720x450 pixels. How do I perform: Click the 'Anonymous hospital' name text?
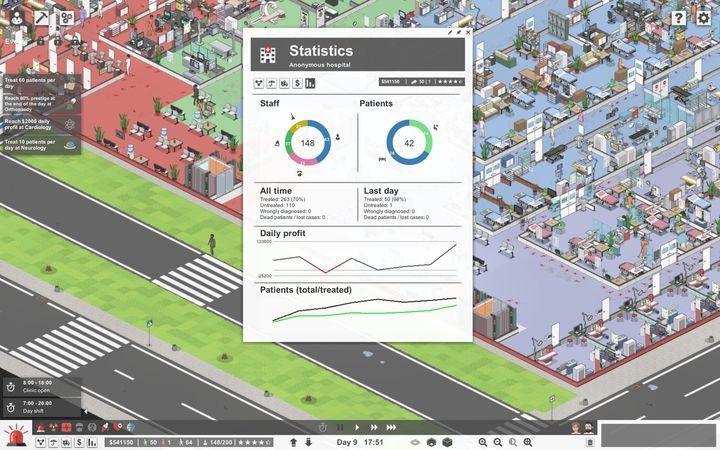(320, 65)
